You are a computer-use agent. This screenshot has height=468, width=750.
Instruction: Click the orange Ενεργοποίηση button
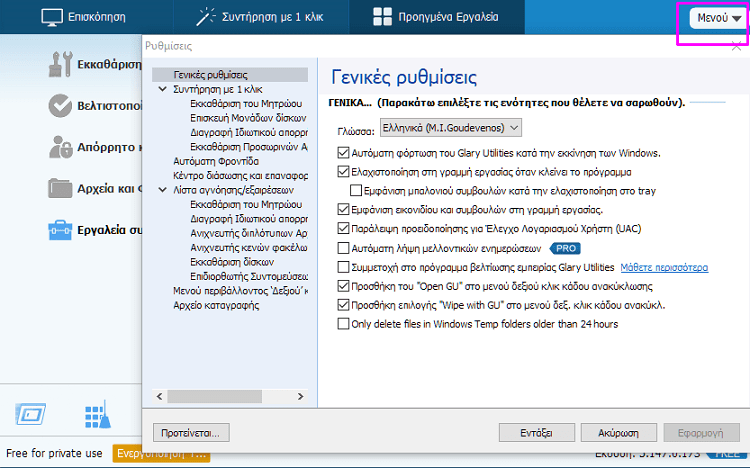(x=161, y=453)
